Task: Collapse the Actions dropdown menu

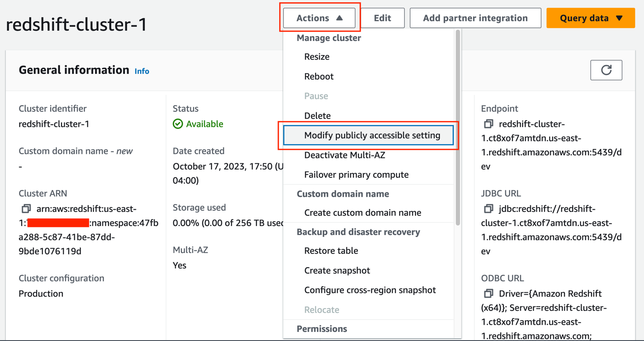Action: click(319, 18)
